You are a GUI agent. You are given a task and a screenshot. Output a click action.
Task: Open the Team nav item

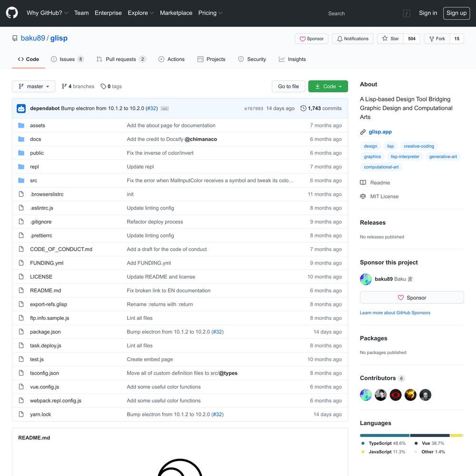tap(81, 13)
